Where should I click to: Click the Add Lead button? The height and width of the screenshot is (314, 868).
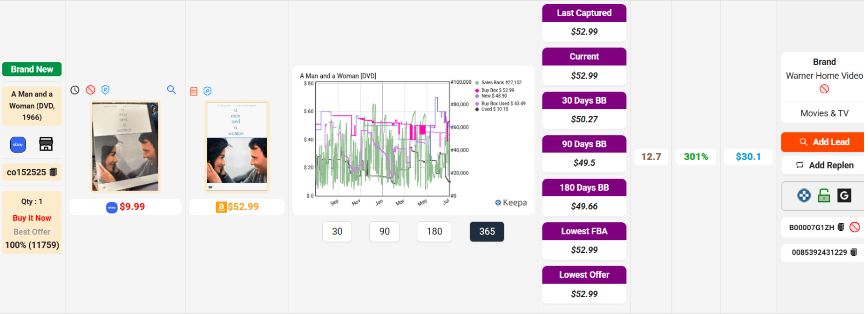[x=824, y=142]
